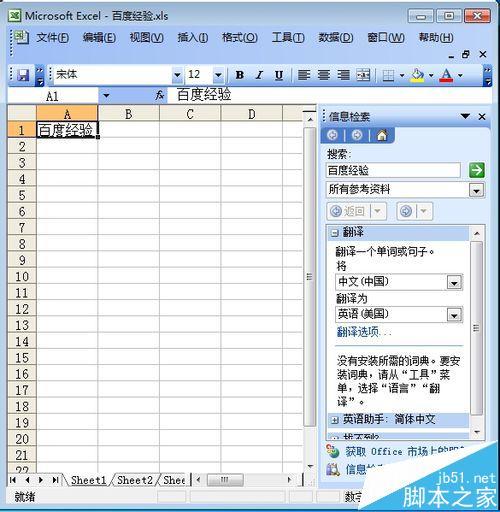Screen dimensions: 500x512
Task: Click research pane back arrow icon
Action: [x=332, y=135]
